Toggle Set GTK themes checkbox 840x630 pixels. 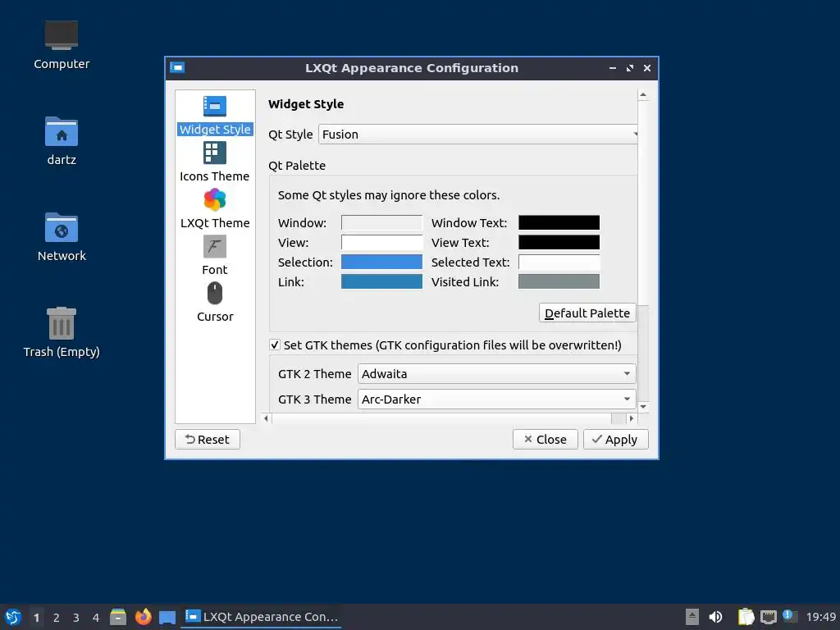pyautogui.click(x=274, y=345)
